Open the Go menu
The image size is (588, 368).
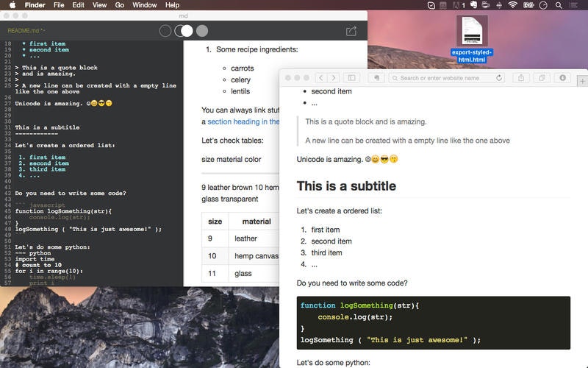pyautogui.click(x=120, y=5)
